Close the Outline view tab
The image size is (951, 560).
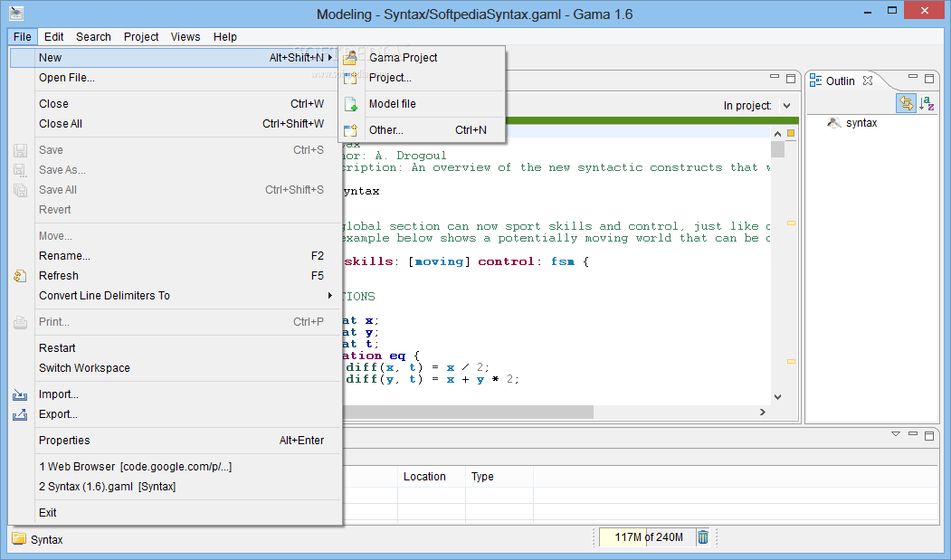click(868, 81)
